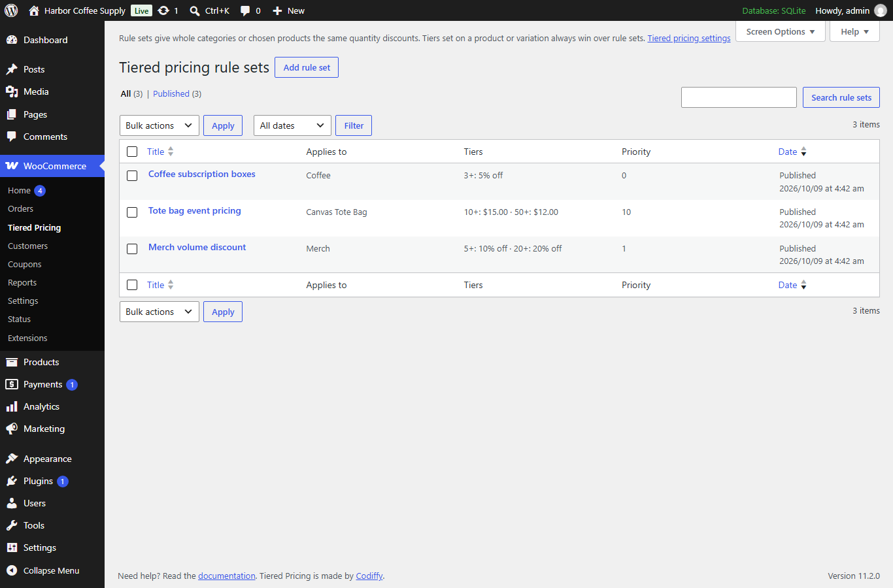Click the Analytics bar chart icon
The image size is (893, 588).
click(12, 406)
